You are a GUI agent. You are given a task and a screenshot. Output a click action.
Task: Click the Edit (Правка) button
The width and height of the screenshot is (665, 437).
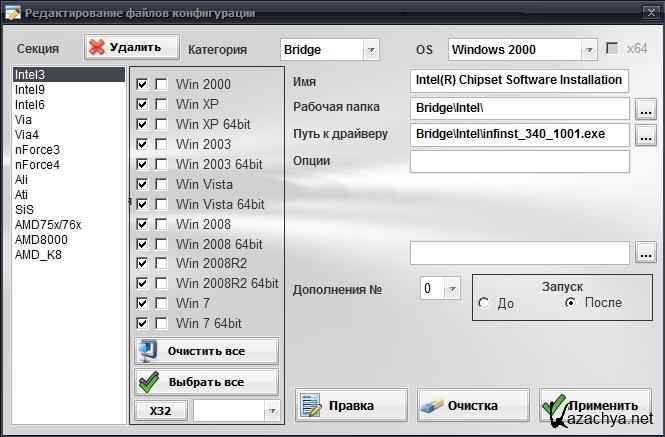coord(351,406)
